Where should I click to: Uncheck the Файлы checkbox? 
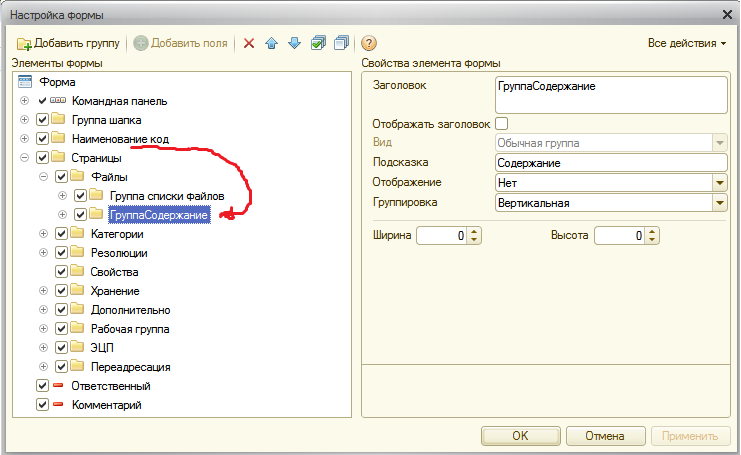point(61,177)
